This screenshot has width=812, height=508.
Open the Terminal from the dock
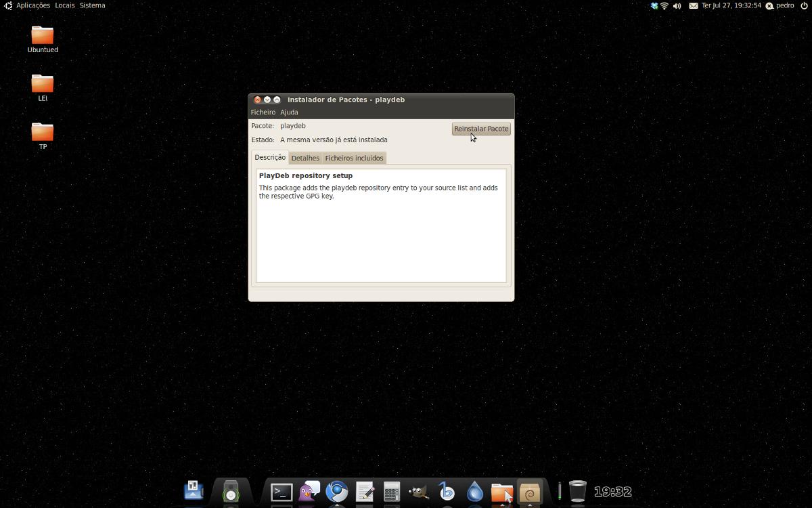click(x=281, y=492)
